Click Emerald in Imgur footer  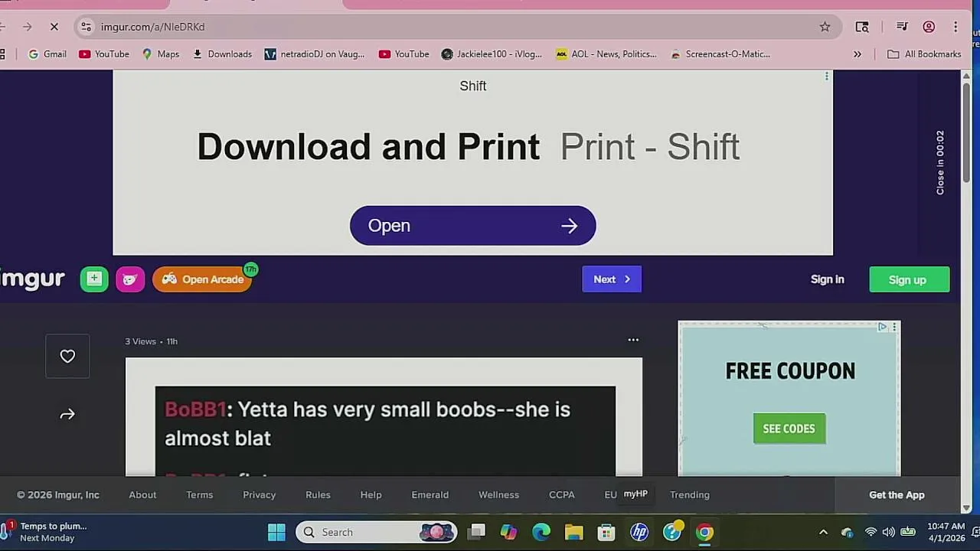430,495
